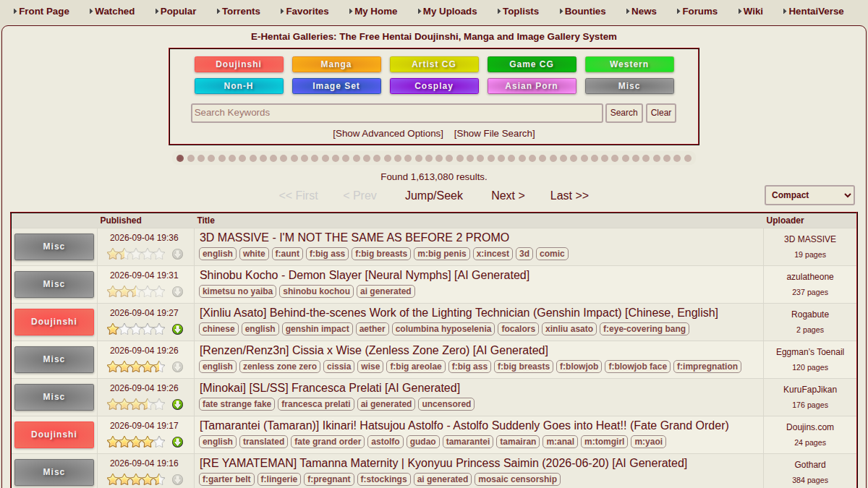This screenshot has height=488, width=868.
Task: Toggle the Manga category filter
Action: pyautogui.click(x=336, y=64)
